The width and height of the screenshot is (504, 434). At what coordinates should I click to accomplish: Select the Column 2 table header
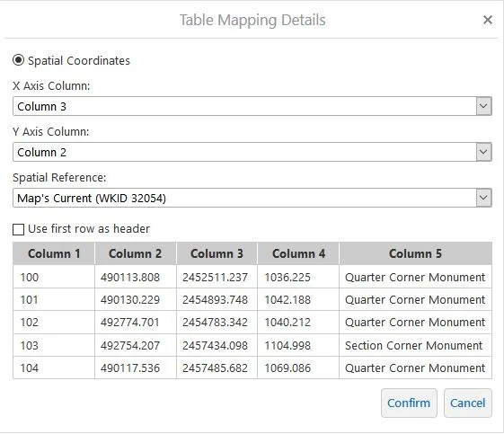click(x=136, y=253)
